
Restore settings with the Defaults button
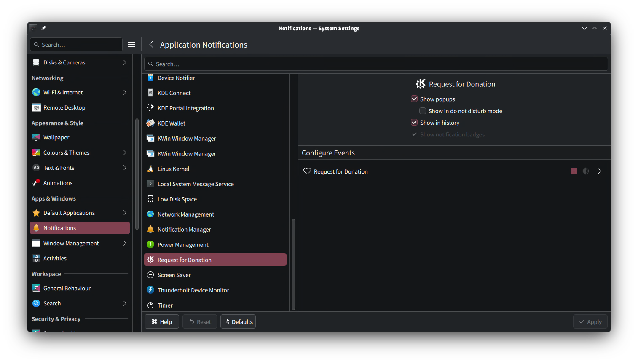pyautogui.click(x=238, y=321)
